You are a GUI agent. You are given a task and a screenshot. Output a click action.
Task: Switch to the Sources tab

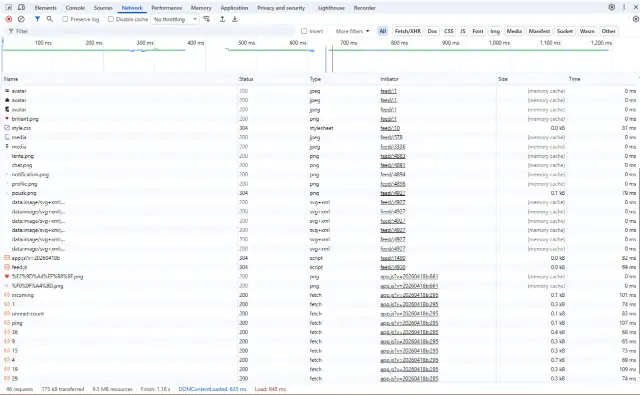(x=103, y=8)
